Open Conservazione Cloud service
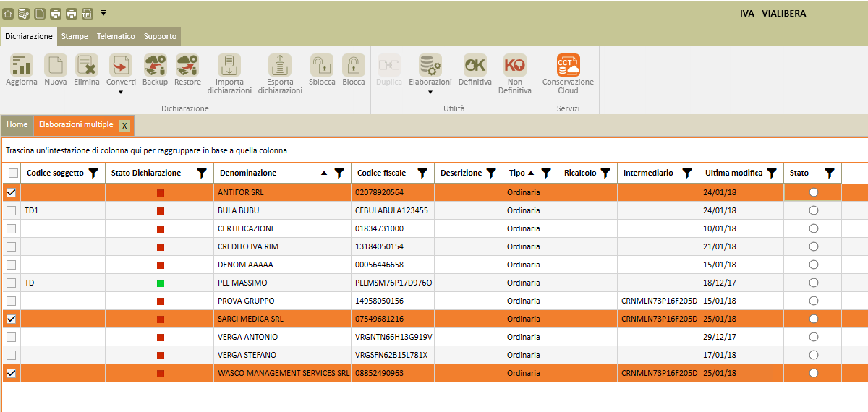This screenshot has width=868, height=412. 568,65
